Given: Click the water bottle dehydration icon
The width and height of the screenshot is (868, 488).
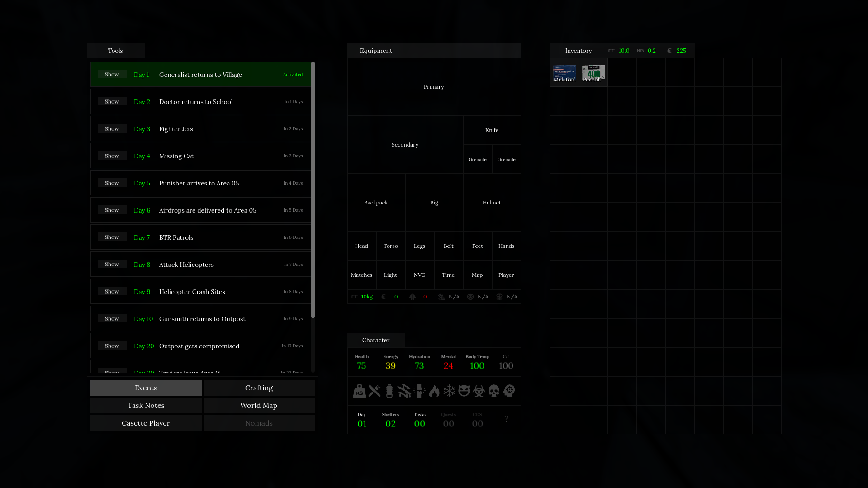Looking at the screenshot, I should click(389, 391).
